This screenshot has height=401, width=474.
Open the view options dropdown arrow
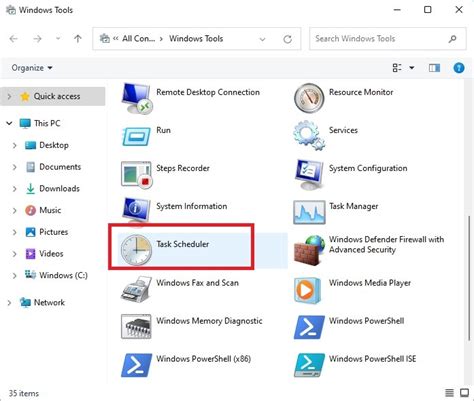[412, 68]
